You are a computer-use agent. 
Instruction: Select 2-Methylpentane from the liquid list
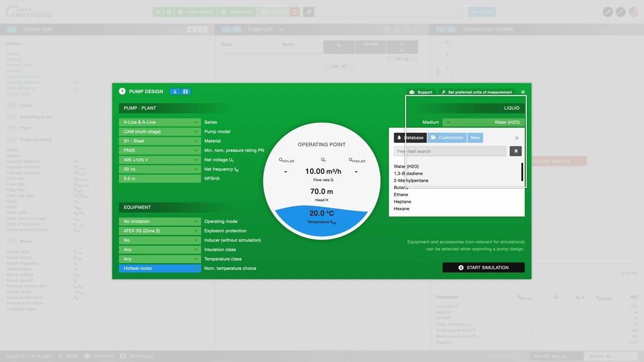click(x=411, y=180)
